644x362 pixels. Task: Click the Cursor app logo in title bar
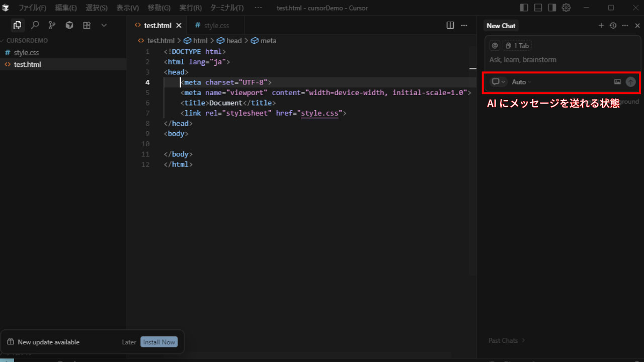(6, 8)
